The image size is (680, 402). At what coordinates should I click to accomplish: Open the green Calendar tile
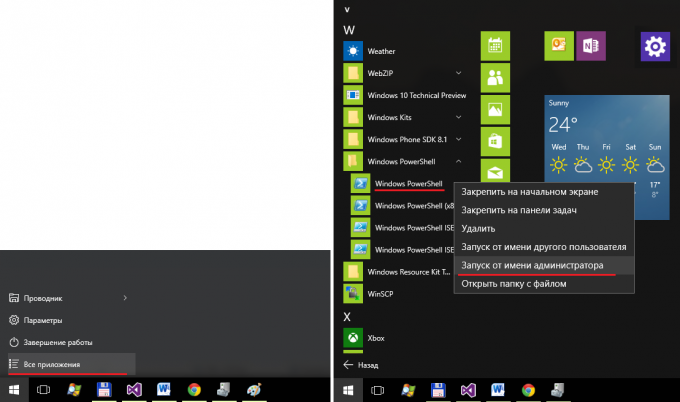pyautogui.click(x=495, y=46)
